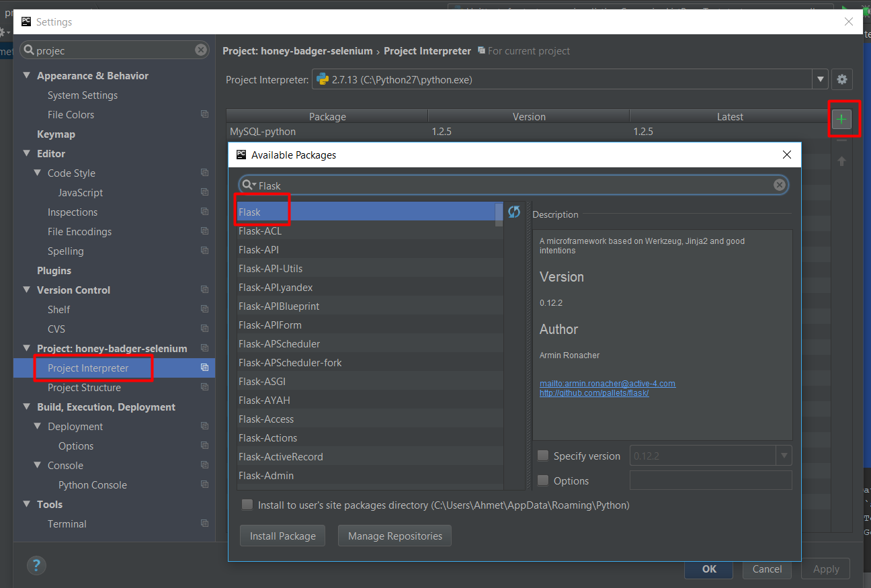Click the green plus add-package icon
The image size is (871, 588).
click(x=841, y=120)
